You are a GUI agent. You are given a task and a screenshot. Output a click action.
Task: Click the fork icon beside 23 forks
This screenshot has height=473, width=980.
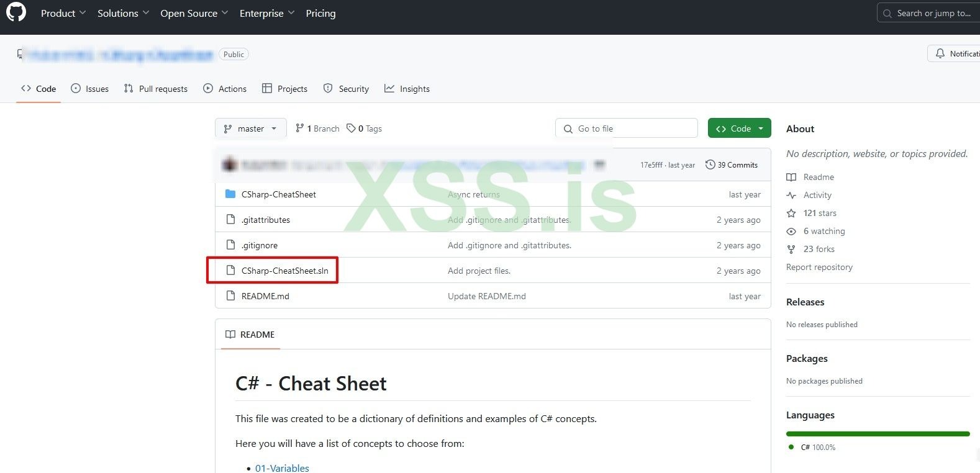(791, 249)
